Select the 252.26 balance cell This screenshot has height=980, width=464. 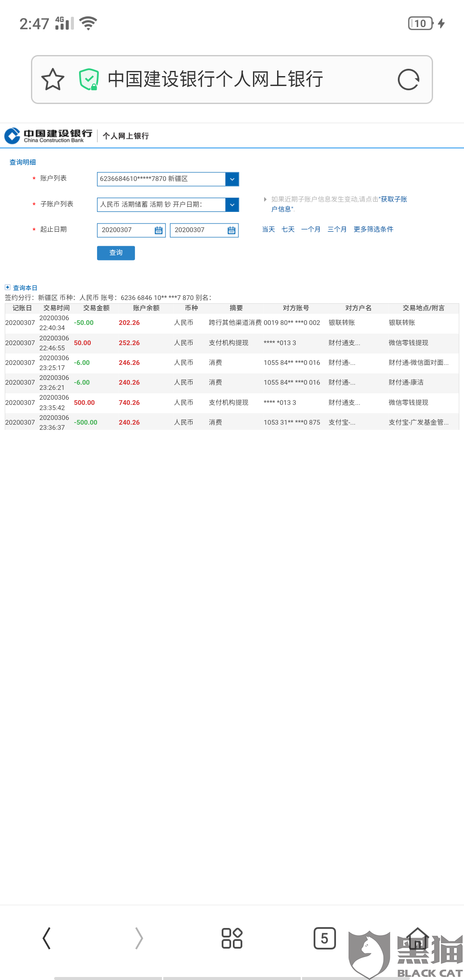[x=129, y=343]
